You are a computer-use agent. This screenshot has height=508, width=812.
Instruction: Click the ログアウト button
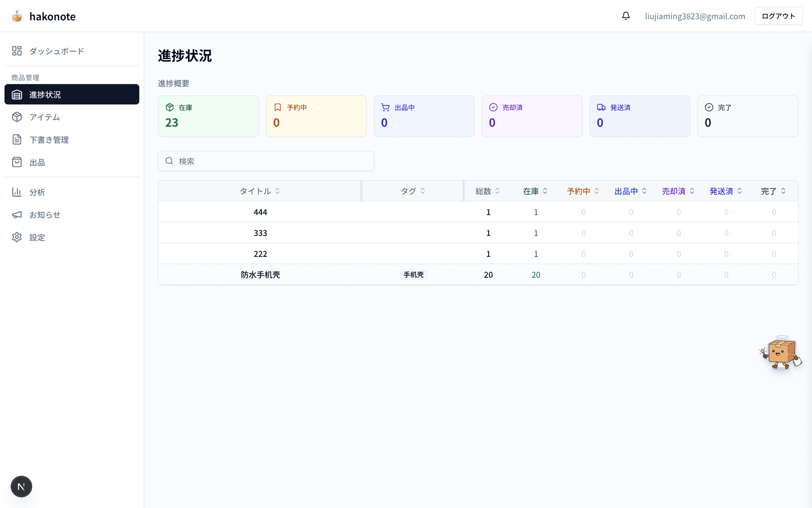click(x=778, y=16)
